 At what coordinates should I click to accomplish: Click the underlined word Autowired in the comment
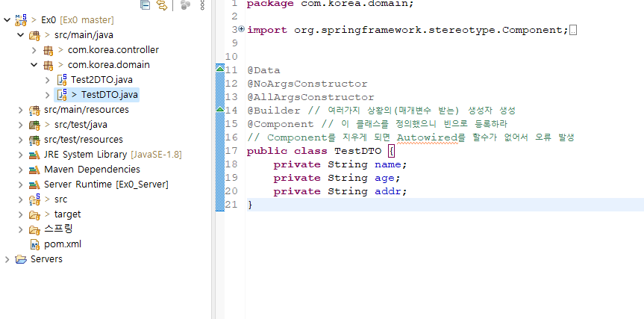pyautogui.click(x=427, y=138)
